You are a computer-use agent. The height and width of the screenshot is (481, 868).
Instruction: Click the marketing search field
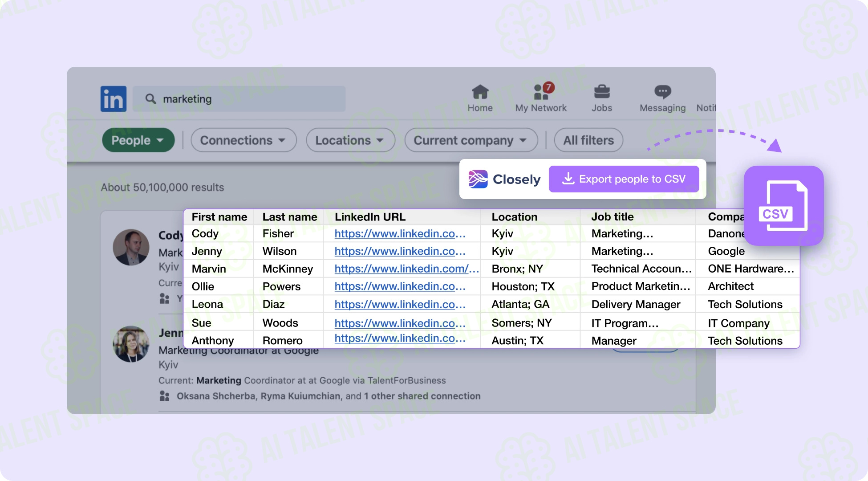click(x=239, y=99)
